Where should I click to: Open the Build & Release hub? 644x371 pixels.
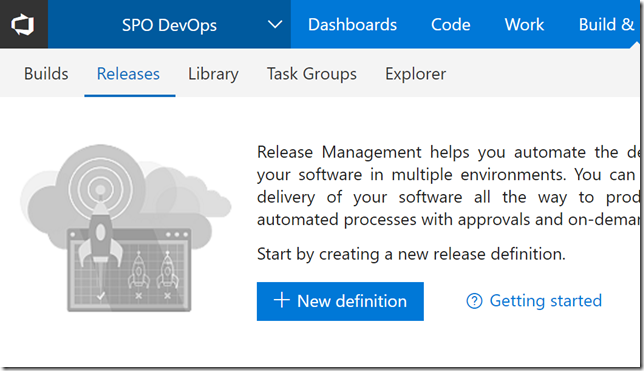point(606,25)
